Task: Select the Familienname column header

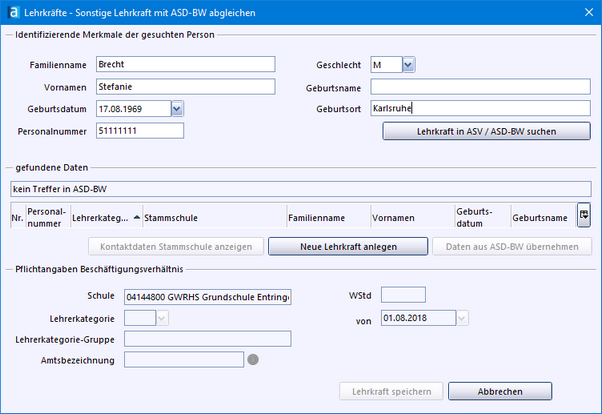Action: click(317, 216)
